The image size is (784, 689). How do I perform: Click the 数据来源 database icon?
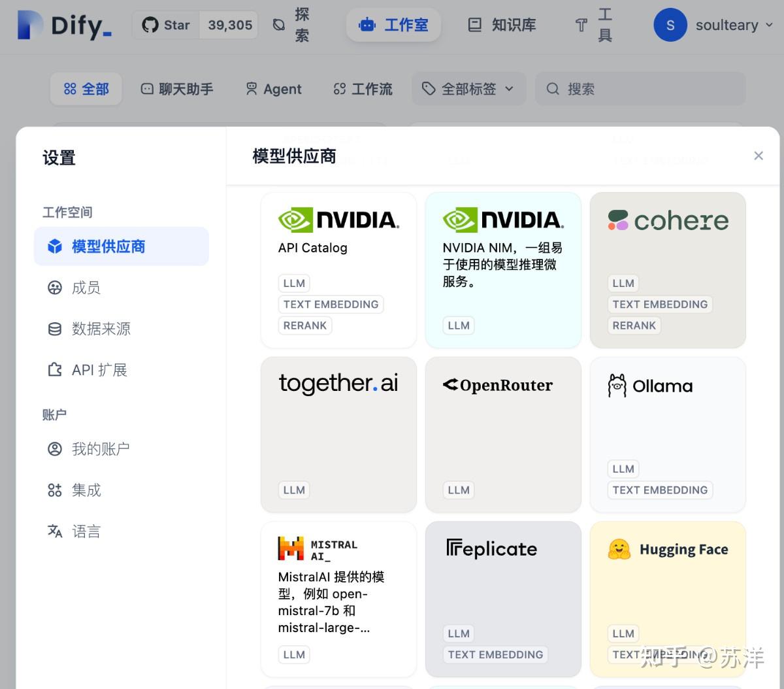tap(55, 329)
